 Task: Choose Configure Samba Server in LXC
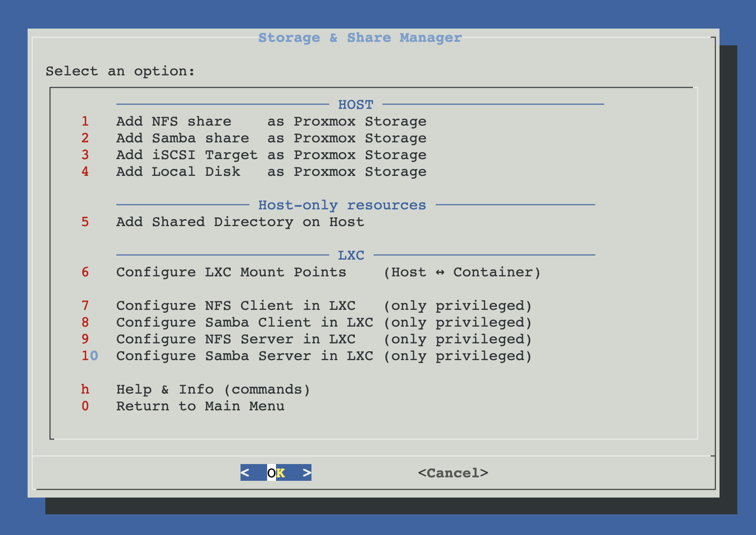(x=307, y=356)
